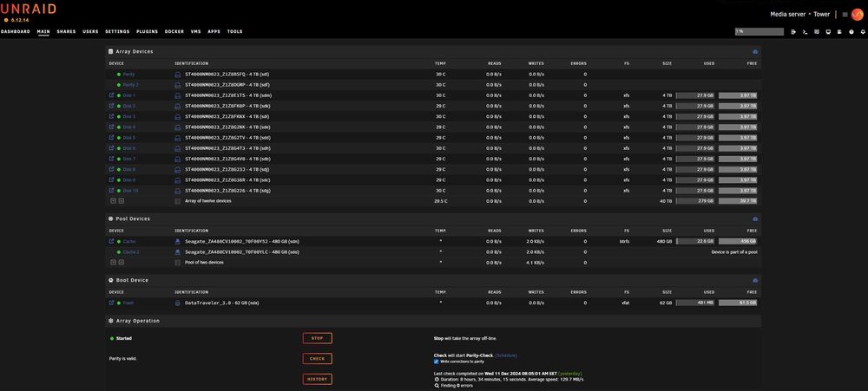The image size is (868, 391).
Task: Collapse array rows with the second toggle under Disk 10
Action: coord(122,201)
